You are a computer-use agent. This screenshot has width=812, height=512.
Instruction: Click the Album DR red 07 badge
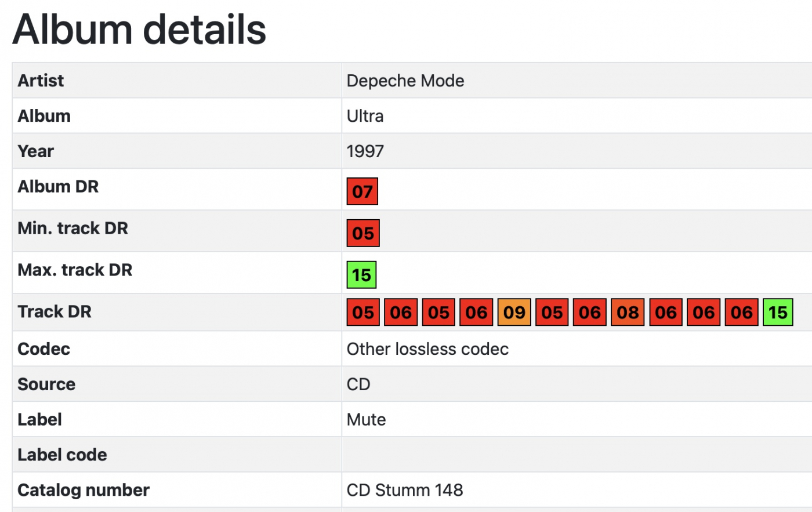point(362,191)
